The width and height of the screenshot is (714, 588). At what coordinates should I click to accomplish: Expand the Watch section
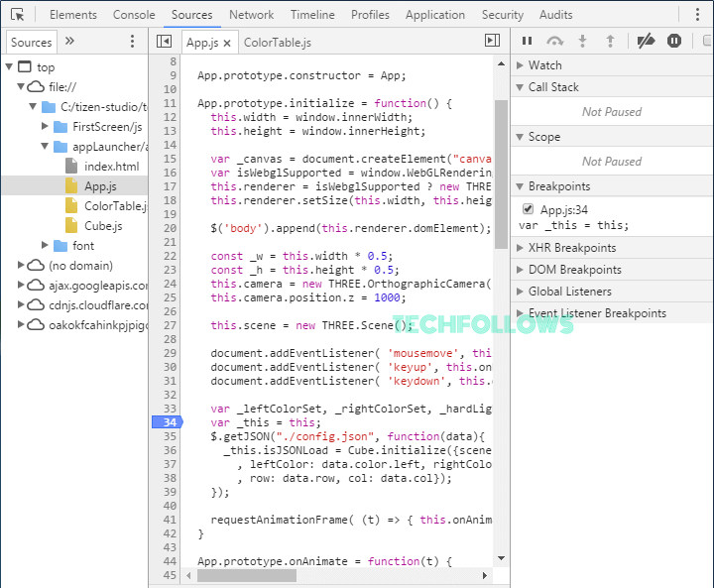pos(612,65)
